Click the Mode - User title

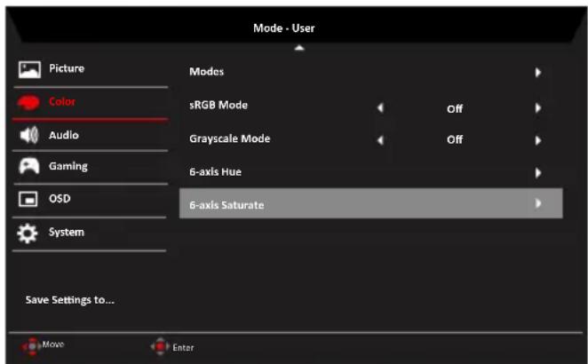coord(284,28)
